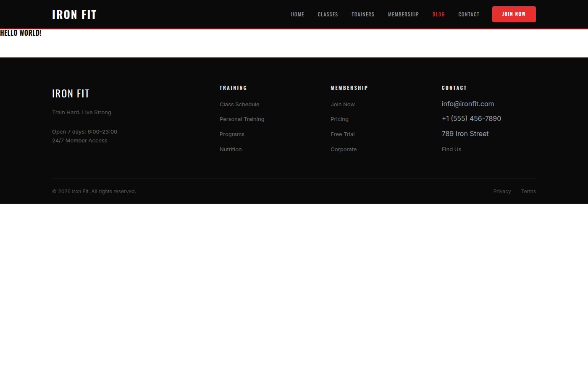Screen dimensions: 588x378
Task: Click Join Now link in footer Membership
Action: point(343,104)
